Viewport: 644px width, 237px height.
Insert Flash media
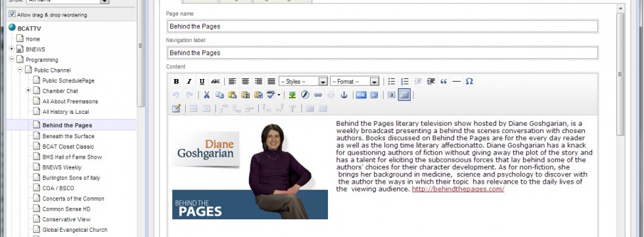(305, 95)
